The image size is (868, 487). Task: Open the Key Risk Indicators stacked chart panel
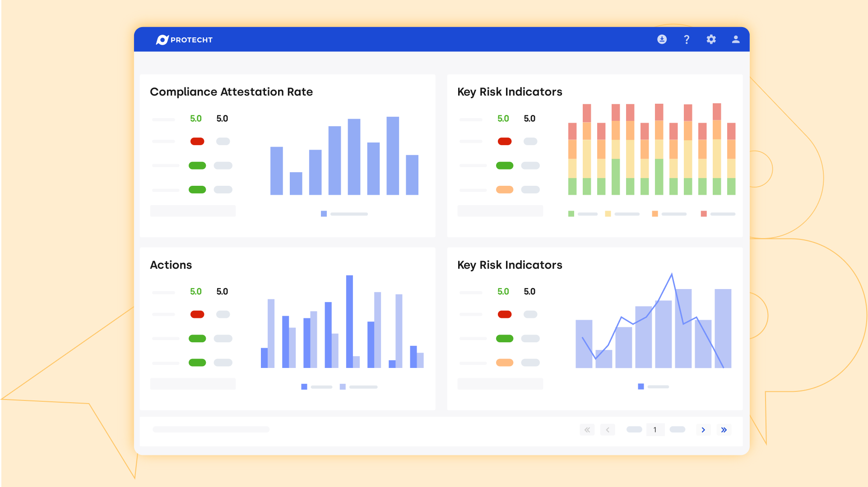click(x=509, y=92)
